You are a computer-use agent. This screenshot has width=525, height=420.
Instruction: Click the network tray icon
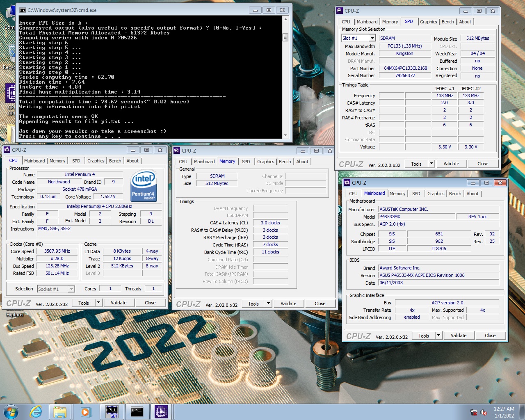point(474,412)
